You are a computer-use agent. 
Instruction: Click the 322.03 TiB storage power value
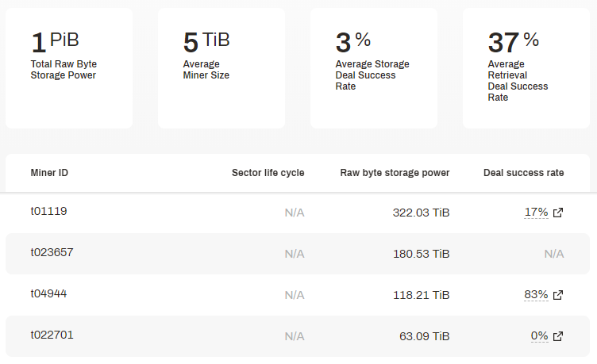click(x=421, y=213)
